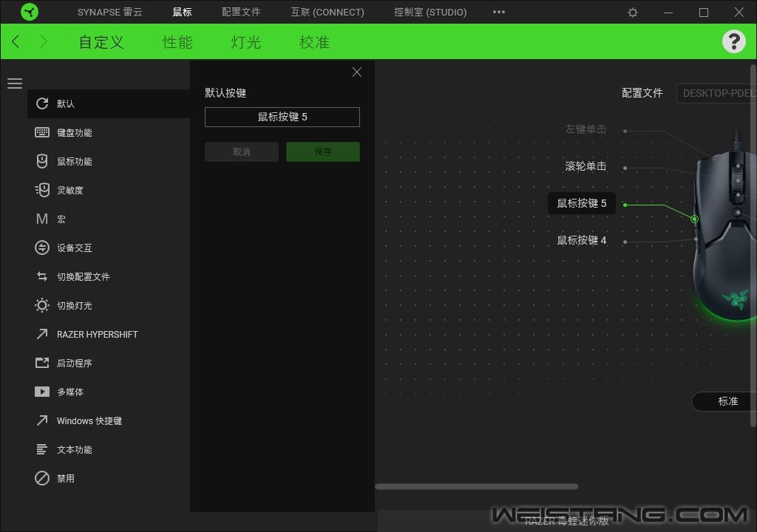757x532 pixels.
Task: Click the RAZER HYPERSHIFT label text
Action: tap(98, 335)
